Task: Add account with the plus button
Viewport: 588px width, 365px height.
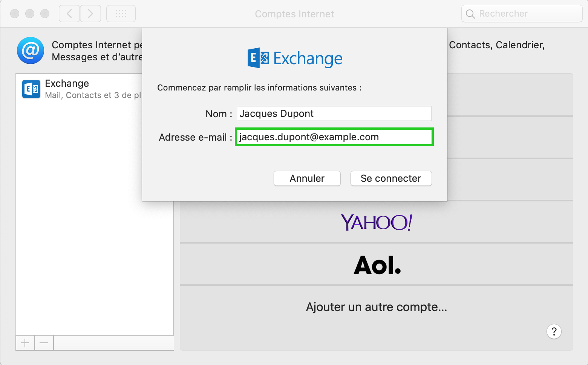Action: pos(25,343)
